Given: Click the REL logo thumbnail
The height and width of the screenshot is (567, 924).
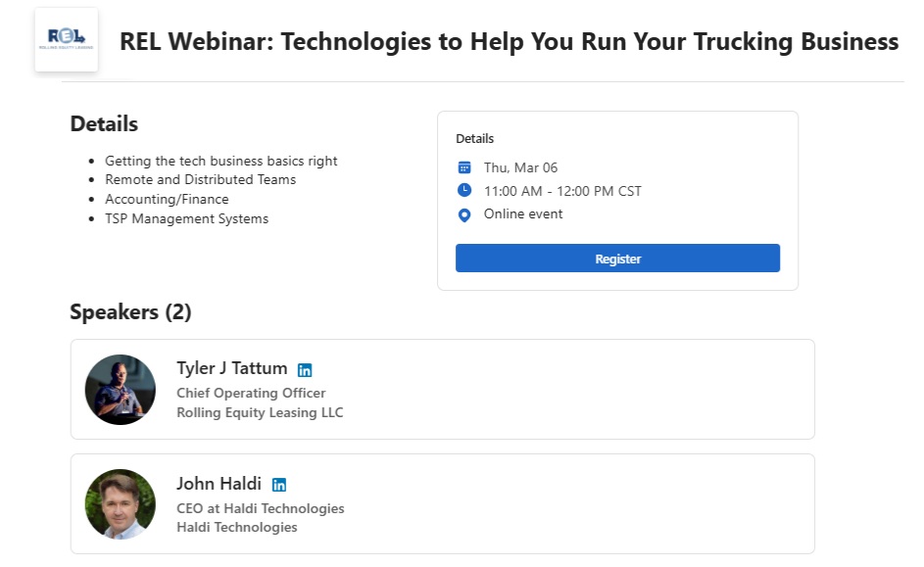Looking at the screenshot, I should (x=67, y=39).
